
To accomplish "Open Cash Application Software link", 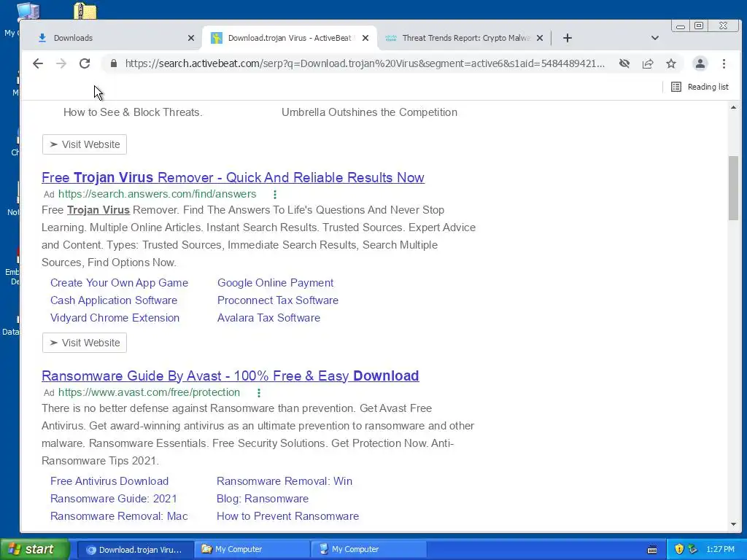I will tap(114, 300).
